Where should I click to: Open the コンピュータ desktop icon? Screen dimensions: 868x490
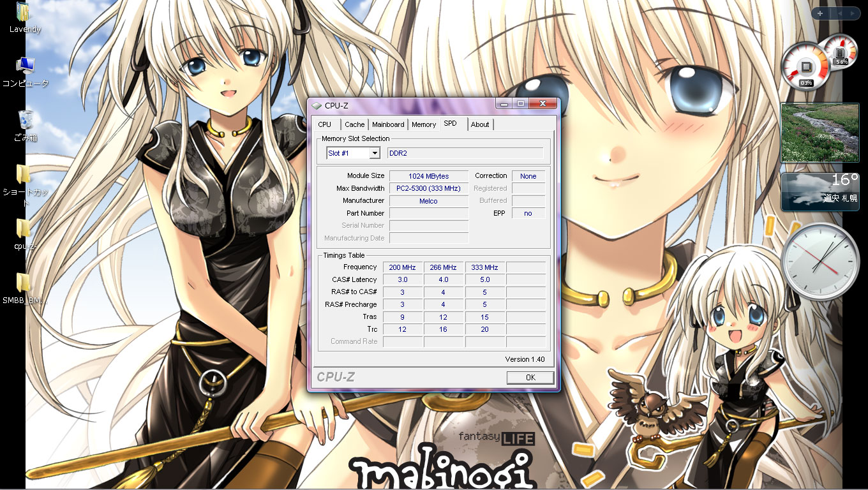(x=26, y=71)
